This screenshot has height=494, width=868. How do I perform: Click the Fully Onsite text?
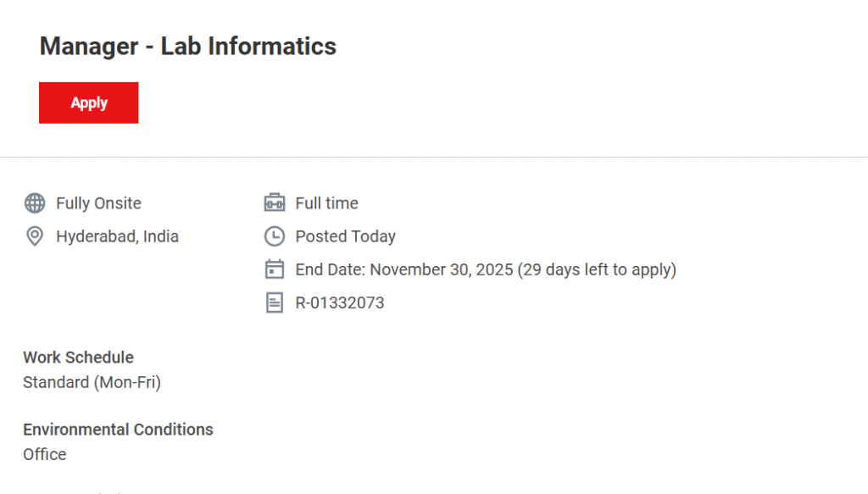(98, 203)
